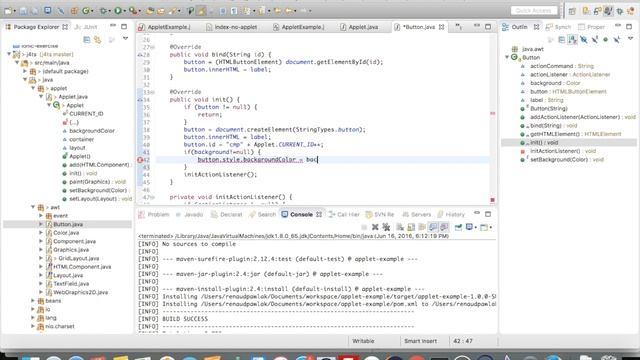Click the Run External Tools icon
This screenshot has width=640, height=360.
click(133, 11)
